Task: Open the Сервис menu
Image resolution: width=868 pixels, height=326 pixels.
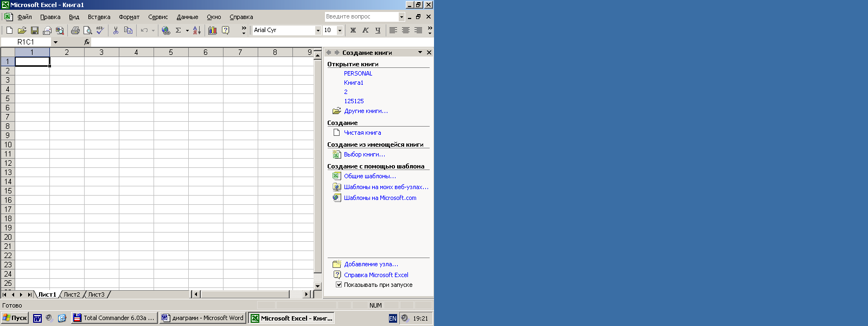Action: click(158, 17)
